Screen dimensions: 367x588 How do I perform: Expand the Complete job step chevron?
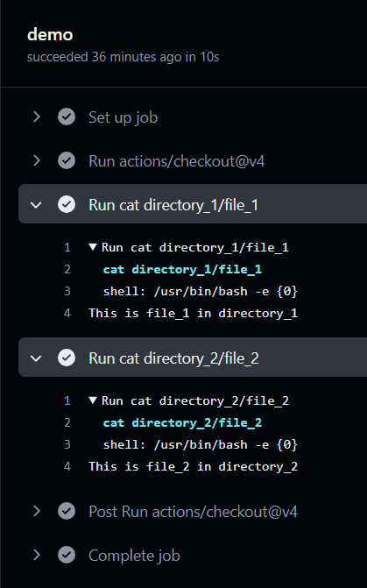pyautogui.click(x=37, y=555)
